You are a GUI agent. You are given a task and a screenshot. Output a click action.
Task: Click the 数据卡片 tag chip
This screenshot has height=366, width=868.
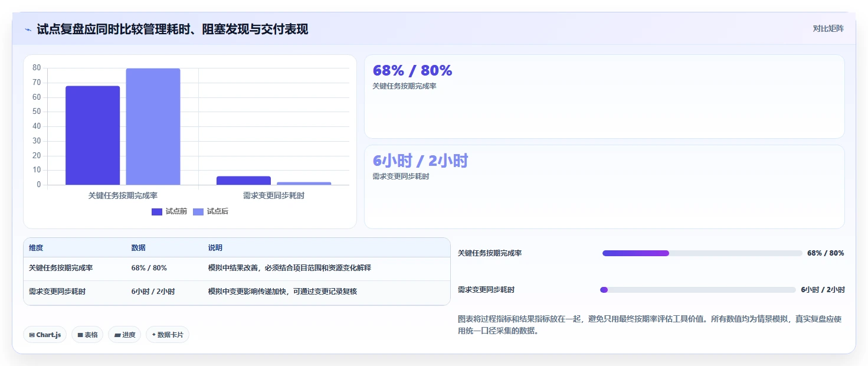[168, 335]
